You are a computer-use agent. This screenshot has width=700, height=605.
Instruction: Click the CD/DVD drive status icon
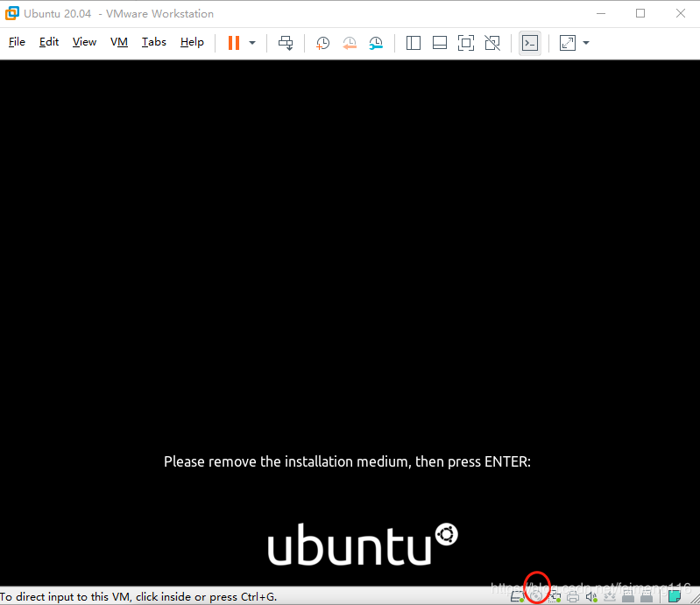[536, 596]
